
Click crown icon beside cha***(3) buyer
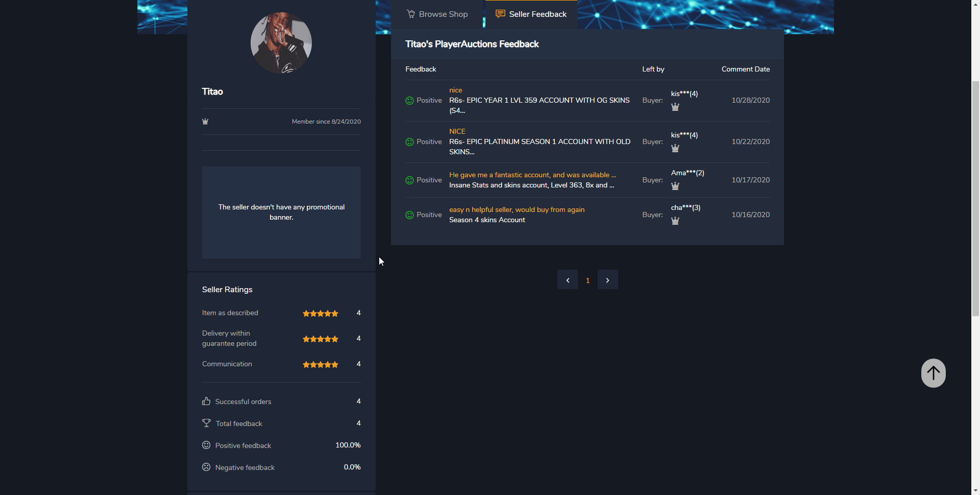(675, 221)
